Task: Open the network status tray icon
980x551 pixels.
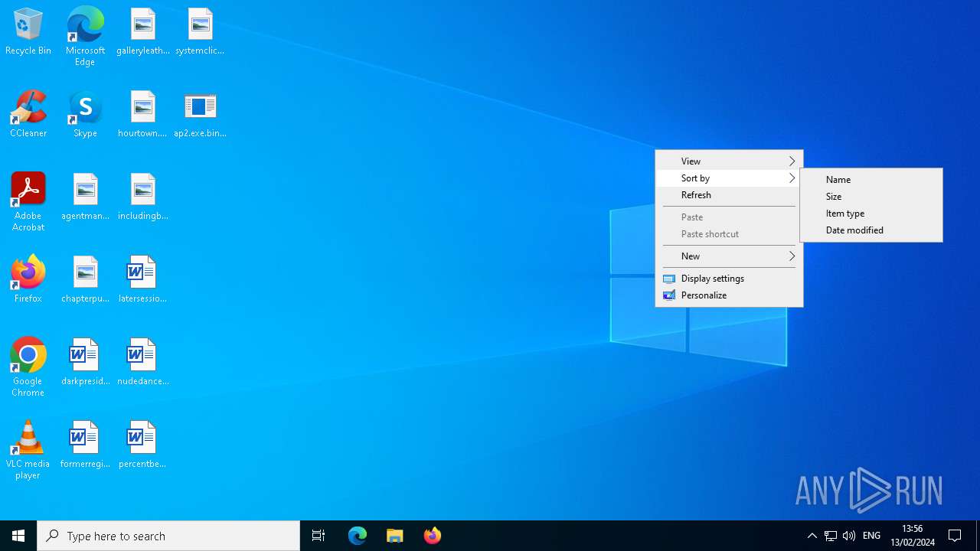Action: pyautogui.click(x=831, y=536)
